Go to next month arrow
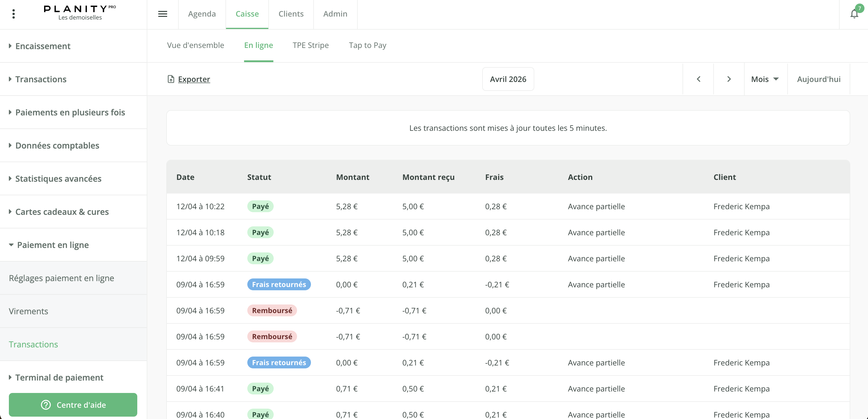The image size is (868, 419). point(729,79)
